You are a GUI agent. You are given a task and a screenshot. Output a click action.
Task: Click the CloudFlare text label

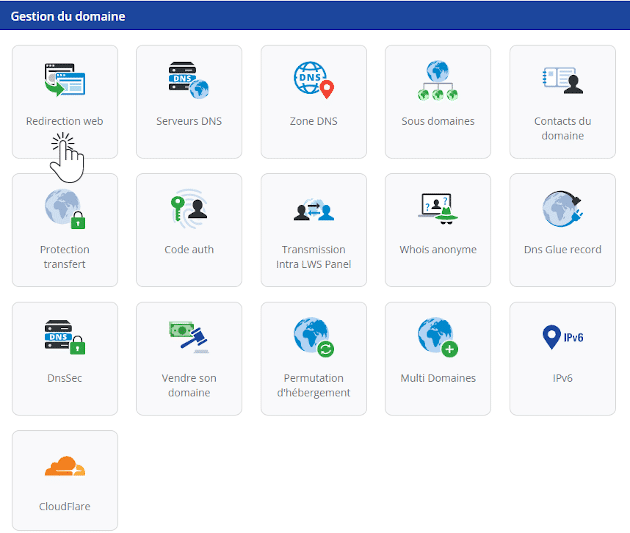(x=65, y=507)
